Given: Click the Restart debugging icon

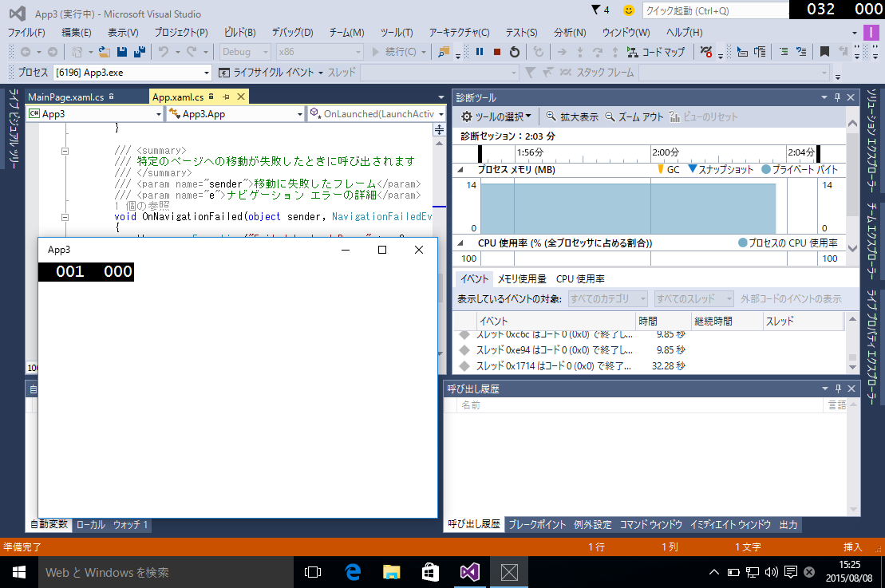Looking at the screenshot, I should tap(515, 52).
